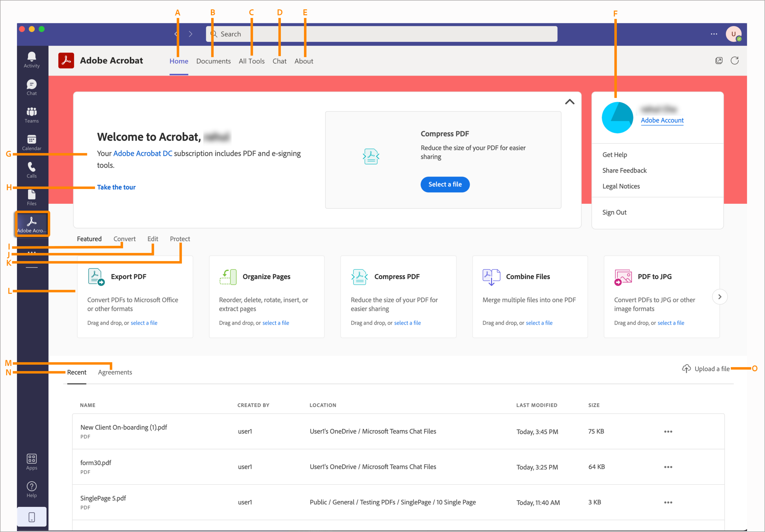Screen dimensions: 765x532
Task: Switch to the Agreements tab
Action: tap(115, 372)
